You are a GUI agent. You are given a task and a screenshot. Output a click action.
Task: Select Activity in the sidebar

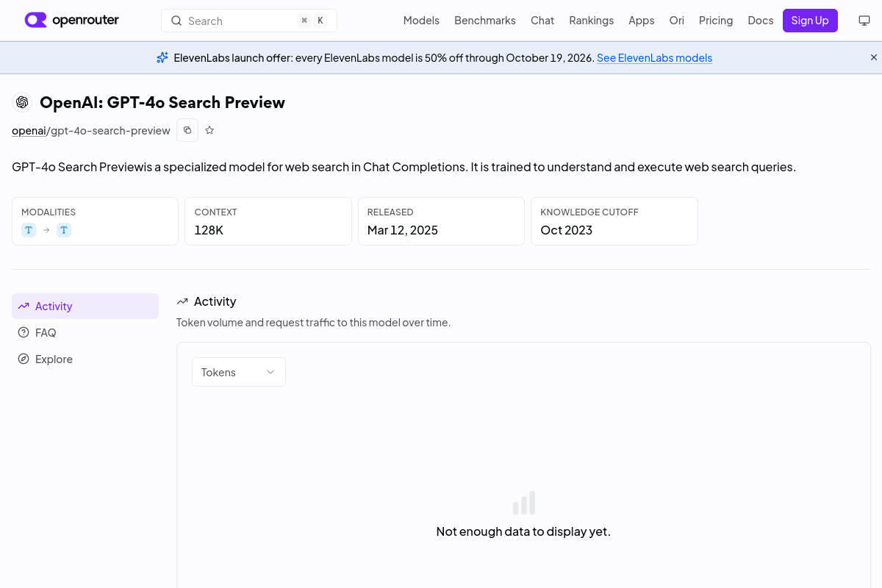click(85, 306)
